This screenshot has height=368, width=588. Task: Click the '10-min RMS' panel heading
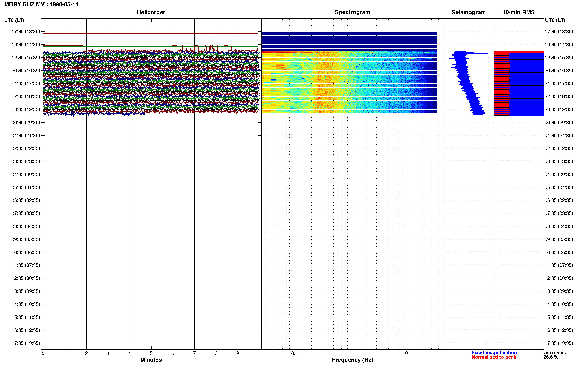click(518, 12)
